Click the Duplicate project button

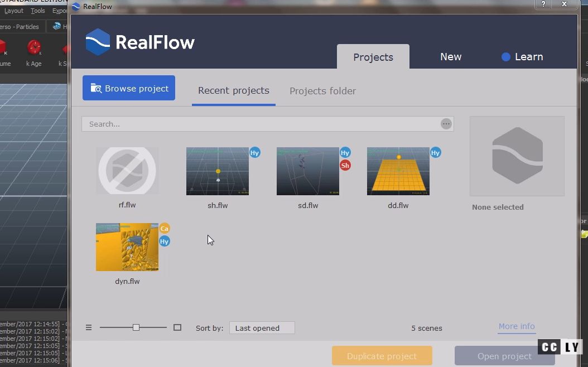pos(382,356)
